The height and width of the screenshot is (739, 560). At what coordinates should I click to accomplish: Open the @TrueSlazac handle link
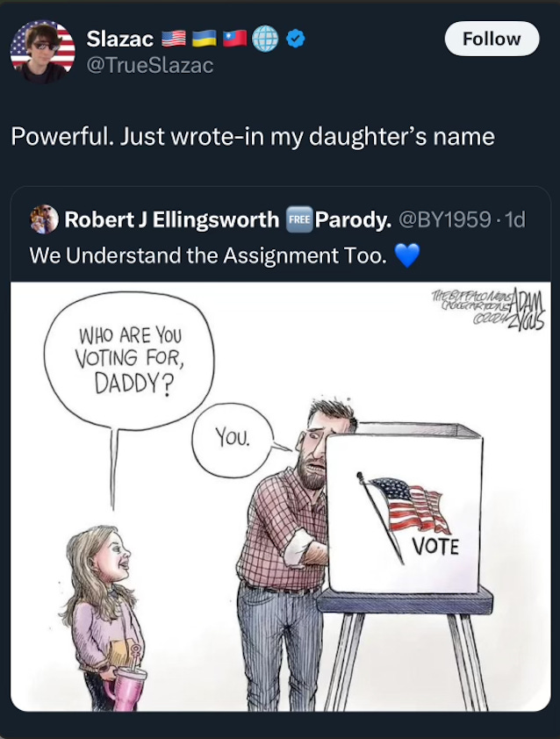[150, 65]
